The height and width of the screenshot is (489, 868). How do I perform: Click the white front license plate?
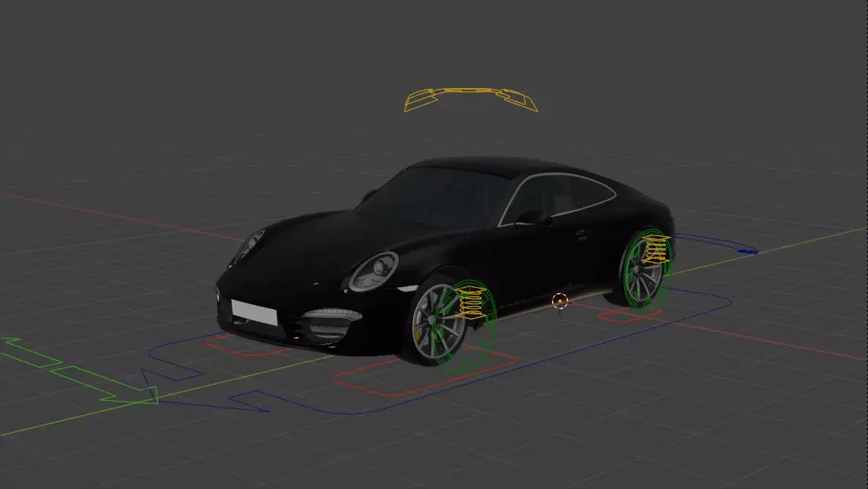[254, 312]
